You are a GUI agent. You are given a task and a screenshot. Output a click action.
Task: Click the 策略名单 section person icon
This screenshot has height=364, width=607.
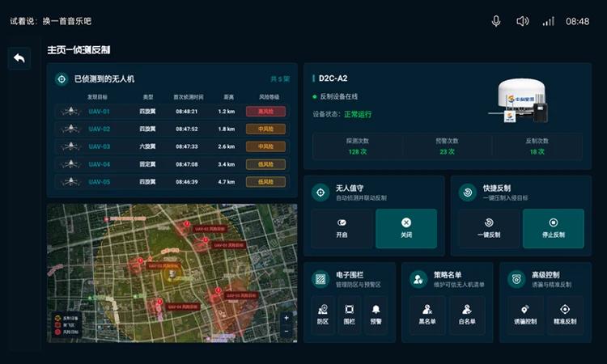coord(418,279)
